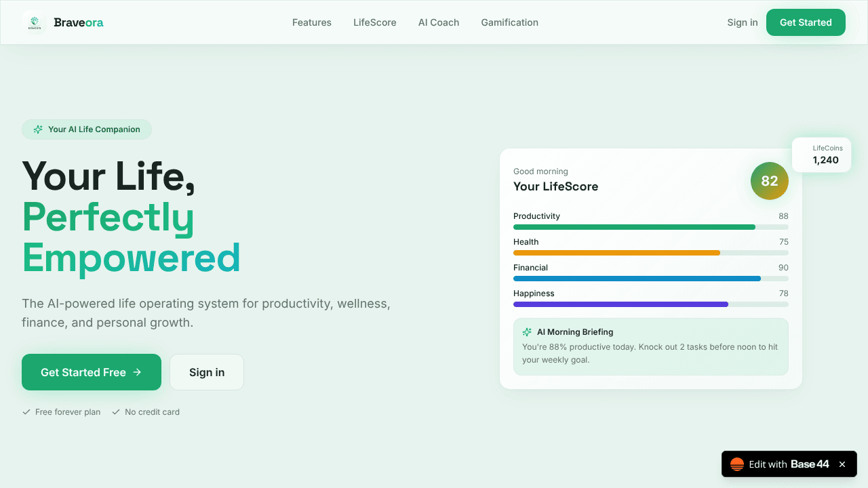The height and width of the screenshot is (488, 868).
Task: Click the LifeCoins 1,240 card
Action: click(x=821, y=155)
